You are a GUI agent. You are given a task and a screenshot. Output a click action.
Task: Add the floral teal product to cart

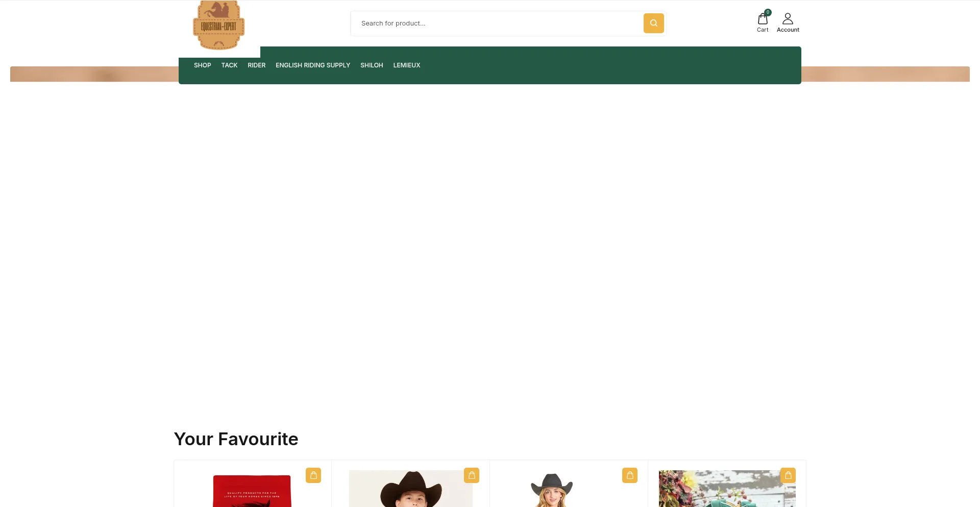[788, 475]
